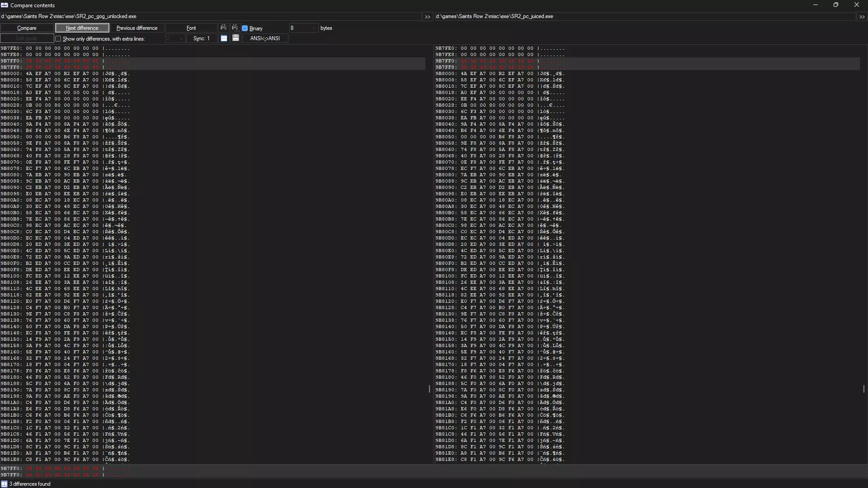
Task: Open the extra lines count dropdown
Action: pyautogui.click(x=175, y=38)
